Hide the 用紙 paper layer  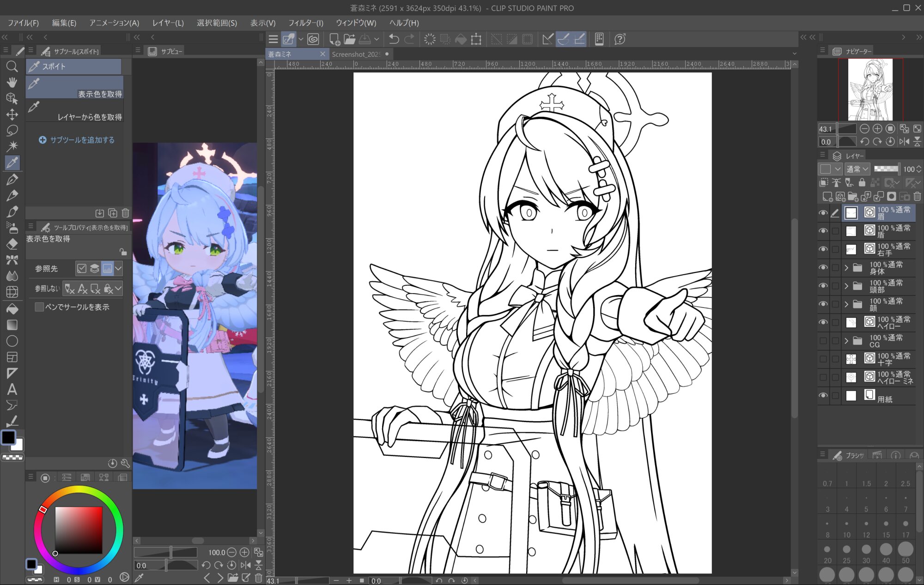(823, 396)
